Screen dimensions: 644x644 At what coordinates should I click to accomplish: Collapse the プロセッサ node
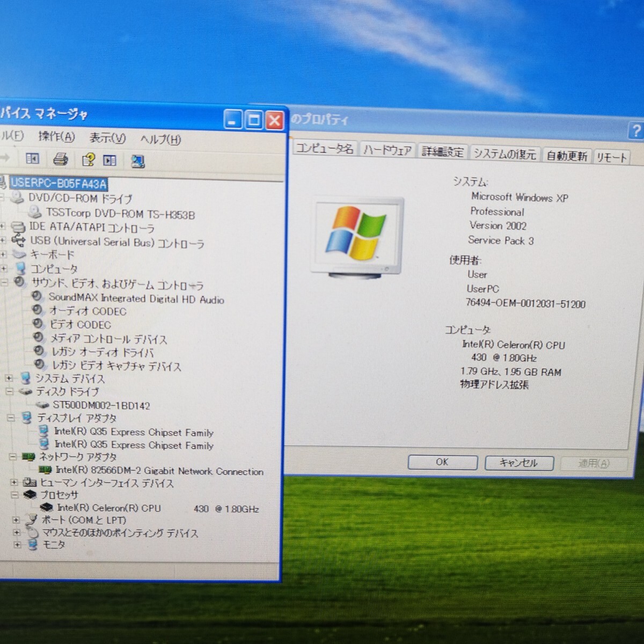[x=14, y=495]
